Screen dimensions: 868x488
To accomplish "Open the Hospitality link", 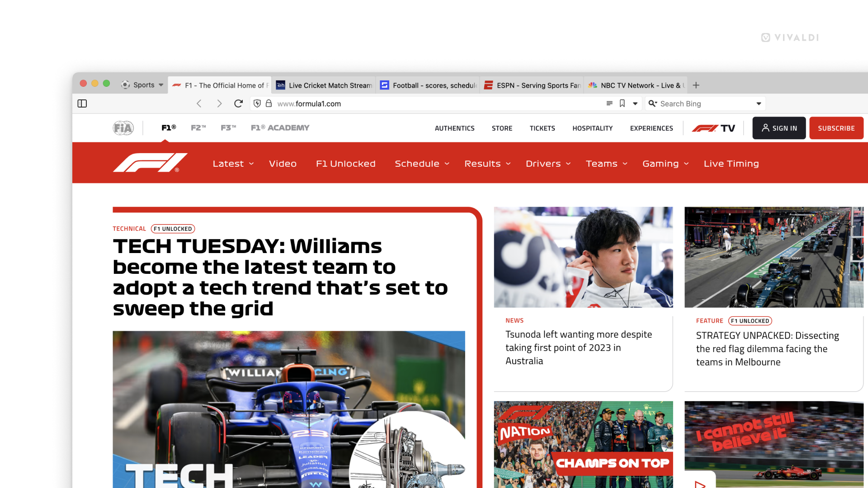I will tap(592, 128).
